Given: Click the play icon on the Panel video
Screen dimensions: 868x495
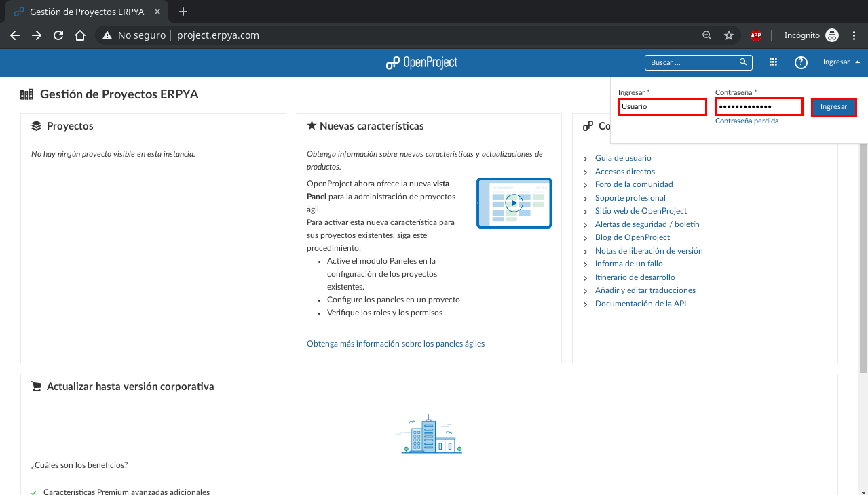Looking at the screenshot, I should click(x=514, y=202).
